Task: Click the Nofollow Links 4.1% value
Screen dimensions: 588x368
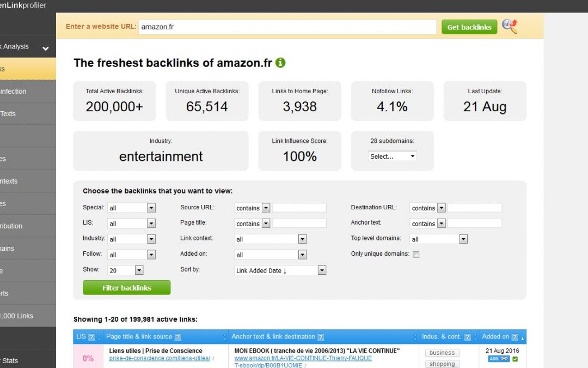Action: tap(392, 107)
